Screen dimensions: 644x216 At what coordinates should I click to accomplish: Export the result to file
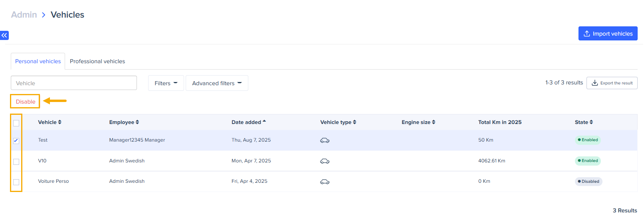pos(612,83)
